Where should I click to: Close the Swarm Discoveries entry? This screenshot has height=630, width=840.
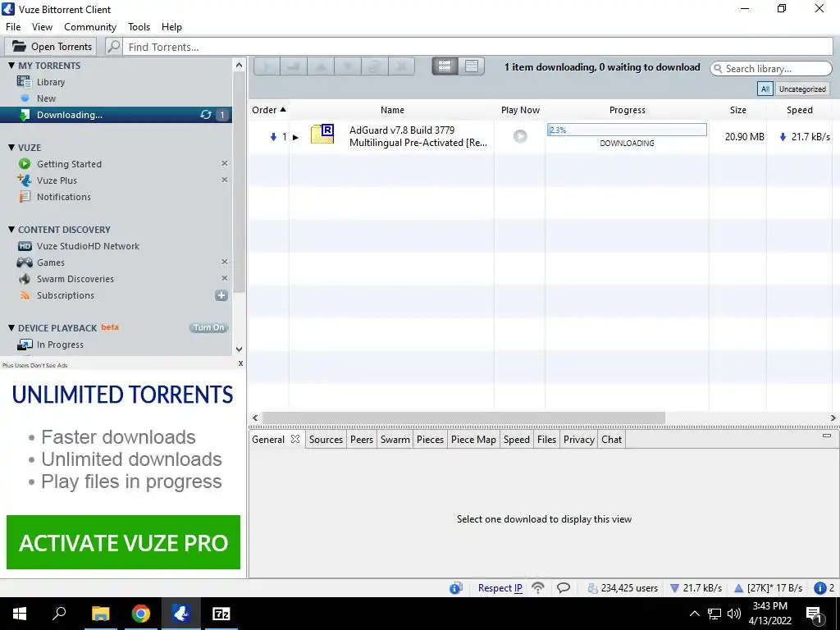click(x=225, y=278)
